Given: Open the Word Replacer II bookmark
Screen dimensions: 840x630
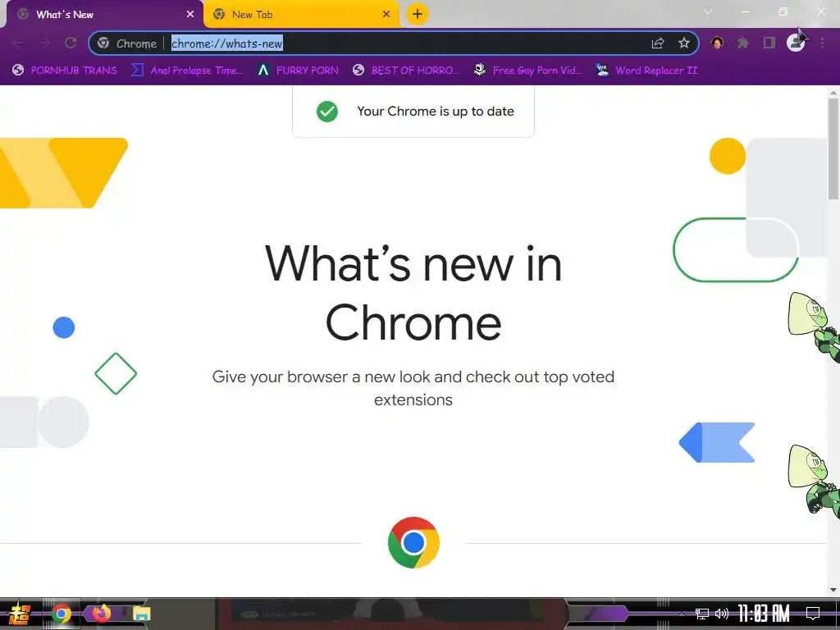Looking at the screenshot, I should [x=647, y=71].
